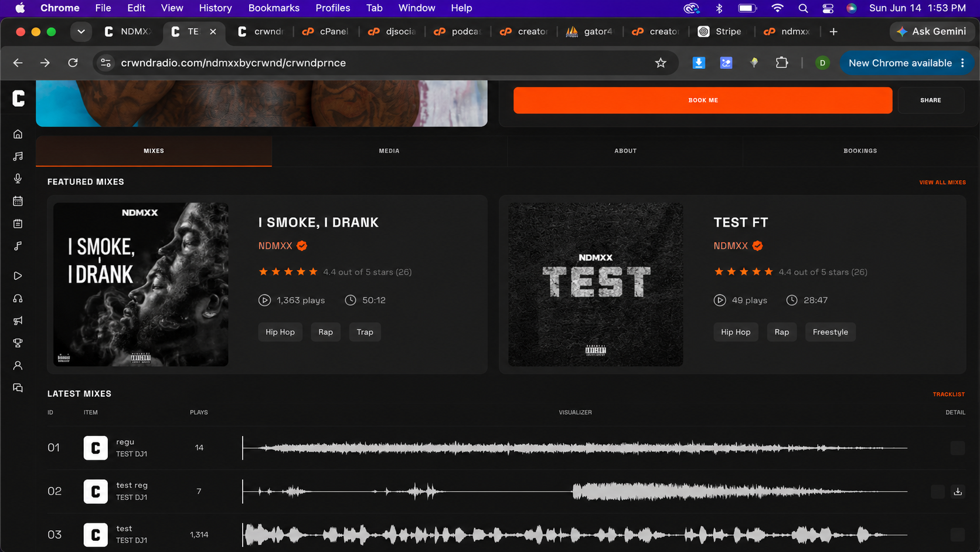Image resolution: width=980 pixels, height=552 pixels.
Task: Go back to the previous page
Action: point(18,63)
